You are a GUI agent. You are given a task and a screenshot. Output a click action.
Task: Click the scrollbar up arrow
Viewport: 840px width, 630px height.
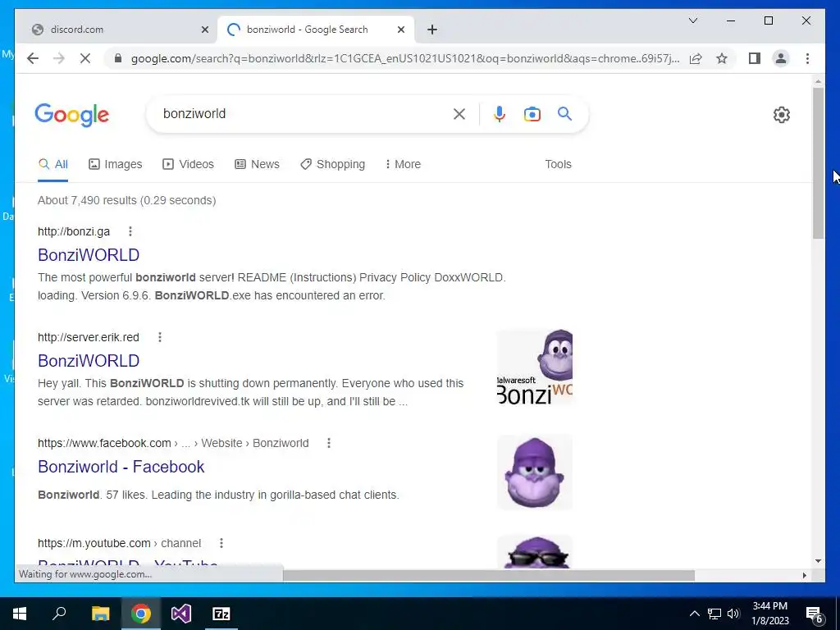coord(818,81)
